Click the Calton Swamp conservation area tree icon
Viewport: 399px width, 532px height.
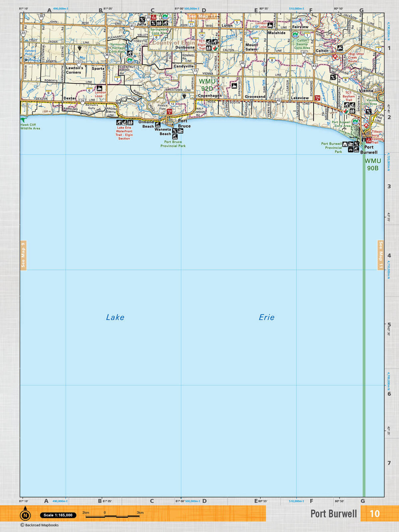click(295, 35)
